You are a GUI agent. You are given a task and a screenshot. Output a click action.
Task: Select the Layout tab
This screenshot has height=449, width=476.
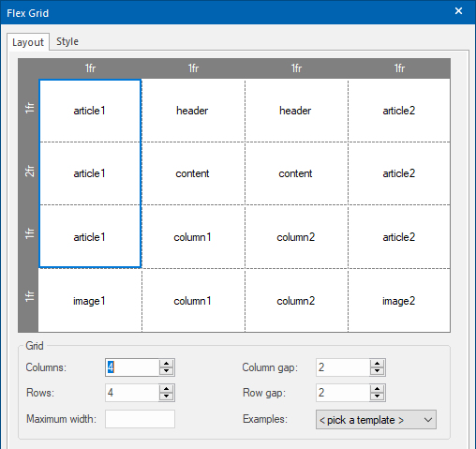tap(28, 42)
